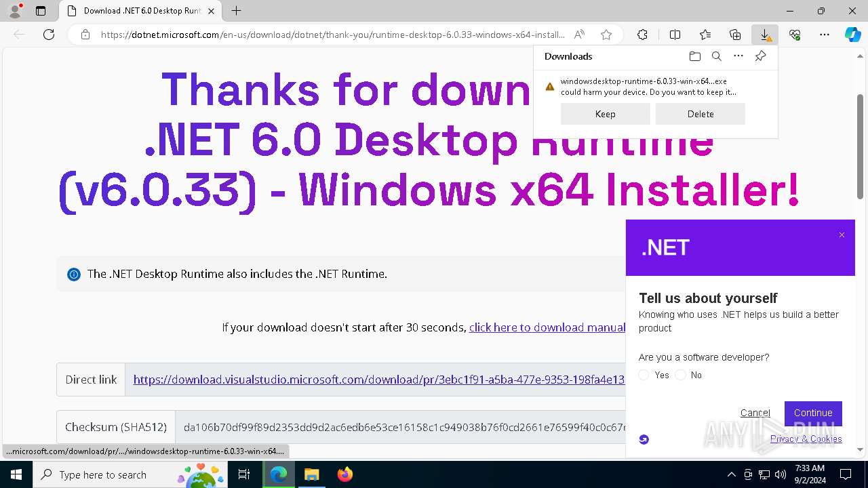Pin the Downloads panel

(760, 56)
